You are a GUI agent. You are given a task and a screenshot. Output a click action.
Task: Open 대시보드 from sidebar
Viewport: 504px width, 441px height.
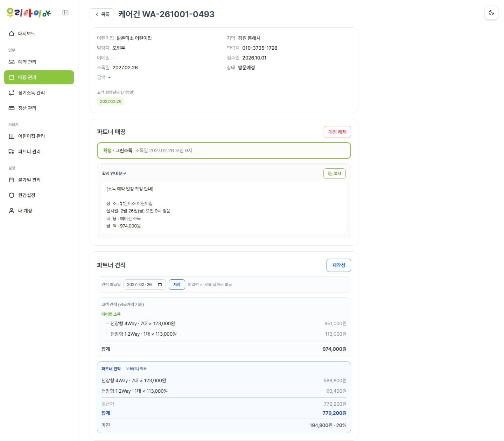click(x=39, y=34)
